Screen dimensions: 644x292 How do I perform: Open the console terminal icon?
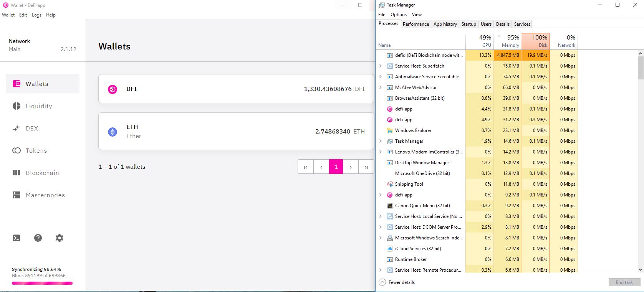[x=17, y=238]
